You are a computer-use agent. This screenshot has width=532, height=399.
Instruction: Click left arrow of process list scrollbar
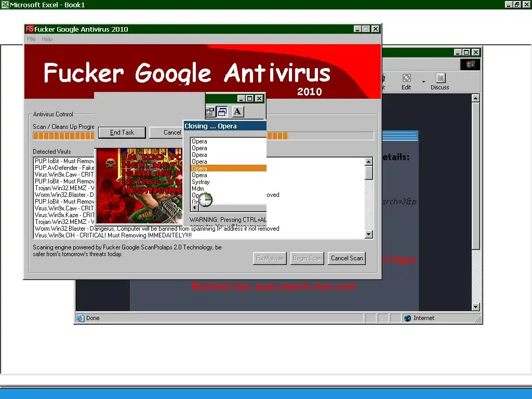pos(195,207)
